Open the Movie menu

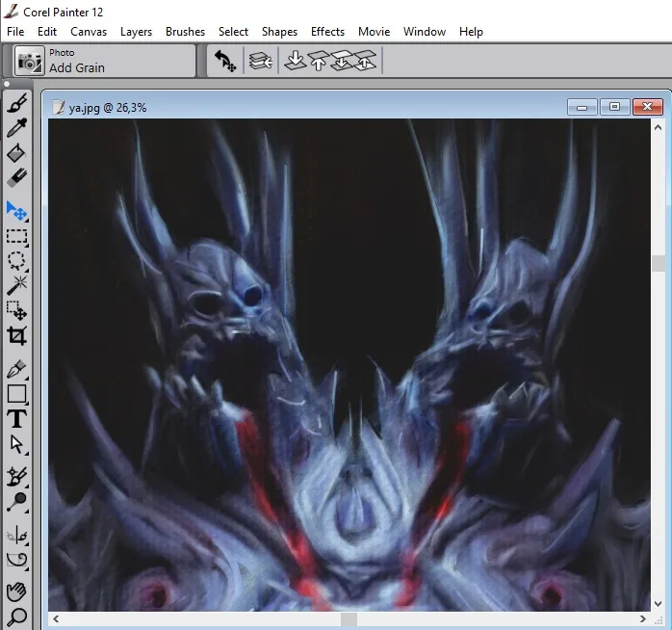coord(375,32)
